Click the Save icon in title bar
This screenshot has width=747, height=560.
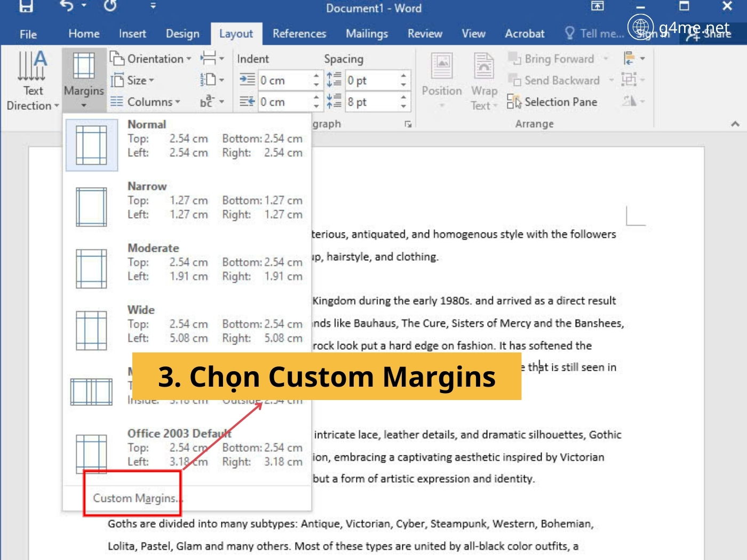pyautogui.click(x=26, y=6)
